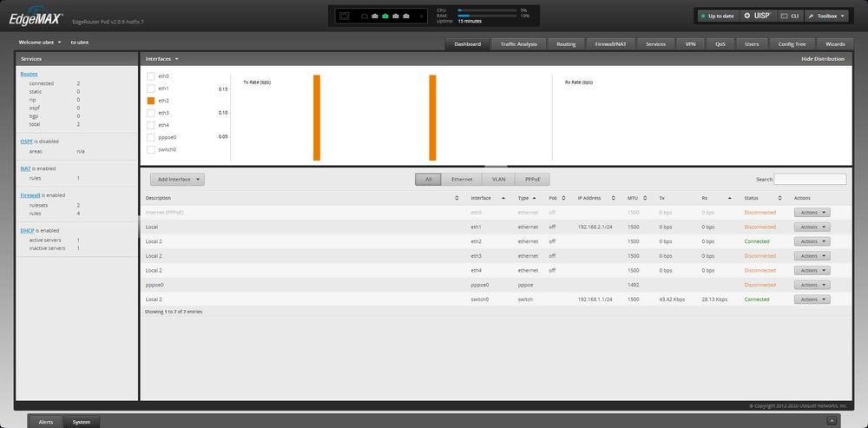The height and width of the screenshot is (428, 868).
Task: Enable the eth1 chart checkbox
Action: click(x=150, y=89)
